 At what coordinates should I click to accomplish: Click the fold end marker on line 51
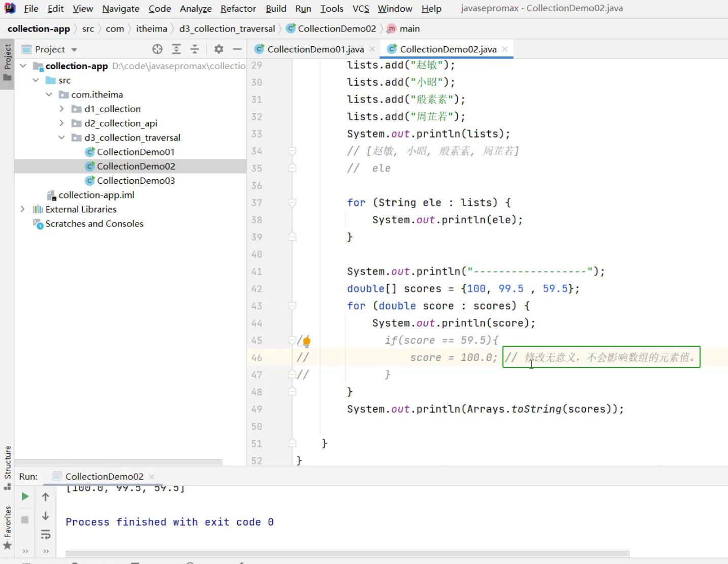click(x=292, y=443)
